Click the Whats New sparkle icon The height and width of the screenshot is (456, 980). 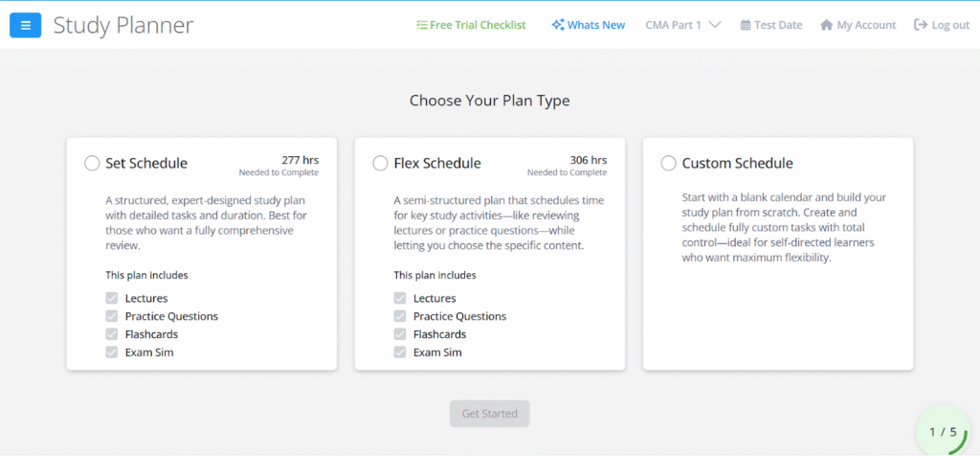pos(558,25)
